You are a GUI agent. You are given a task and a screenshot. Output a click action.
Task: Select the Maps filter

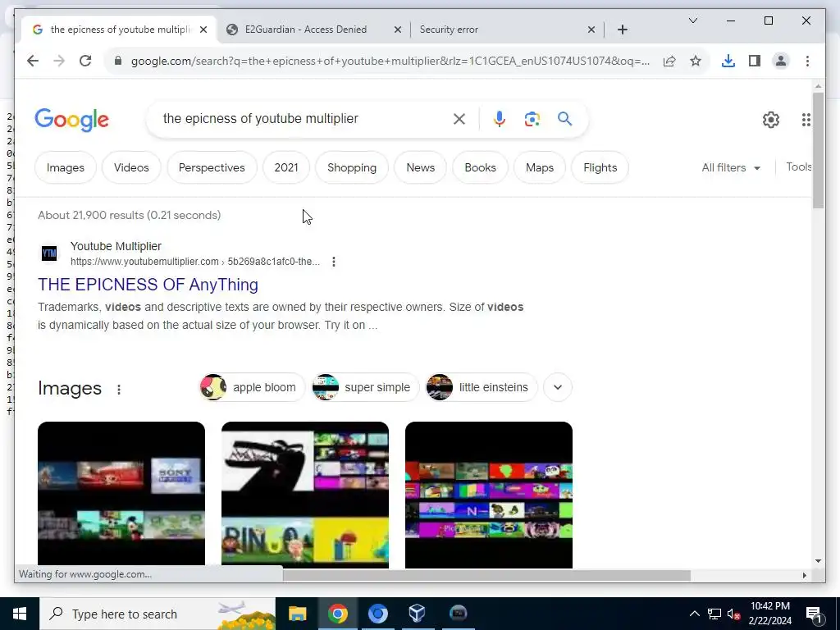[x=540, y=167]
